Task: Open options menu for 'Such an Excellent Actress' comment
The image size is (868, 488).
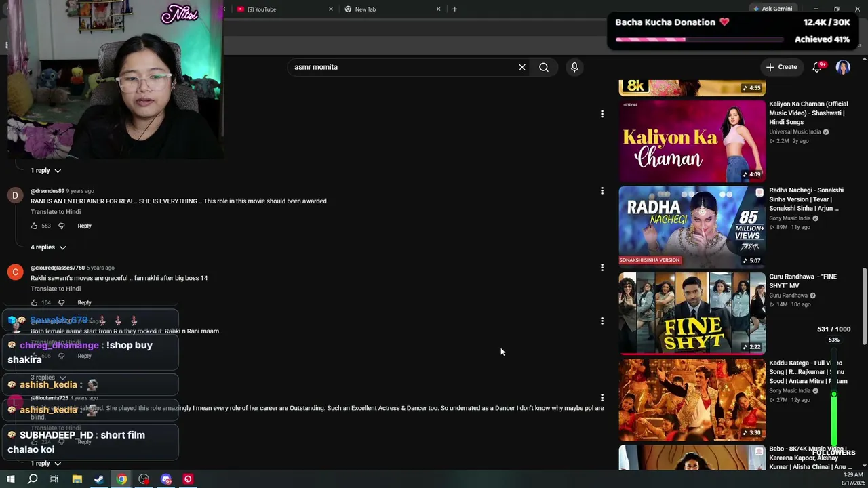Action: [602, 398]
